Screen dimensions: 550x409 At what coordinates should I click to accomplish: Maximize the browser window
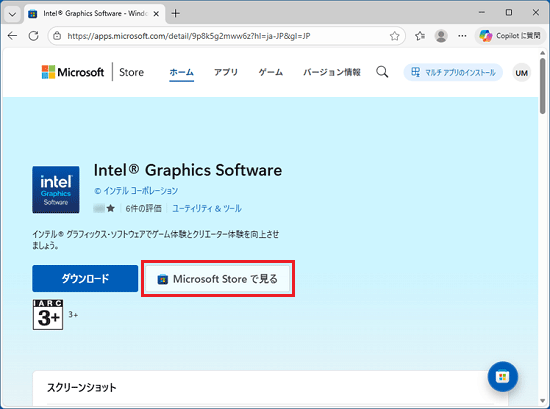(x=509, y=13)
